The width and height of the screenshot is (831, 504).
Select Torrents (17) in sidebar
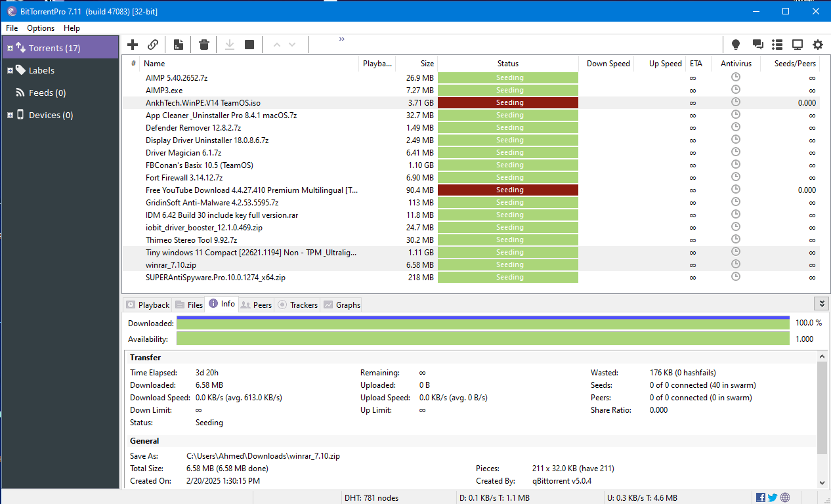tap(60, 48)
